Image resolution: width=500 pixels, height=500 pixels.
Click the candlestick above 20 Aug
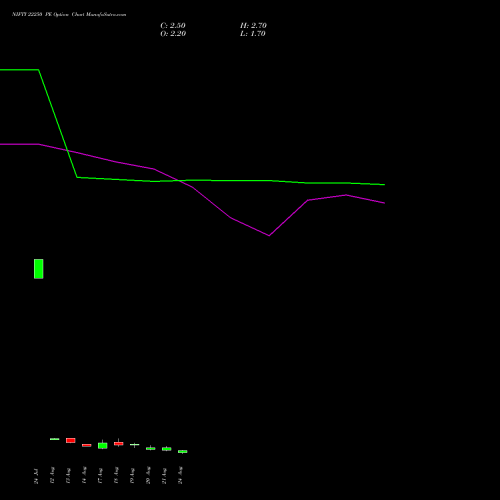pyautogui.click(x=151, y=448)
